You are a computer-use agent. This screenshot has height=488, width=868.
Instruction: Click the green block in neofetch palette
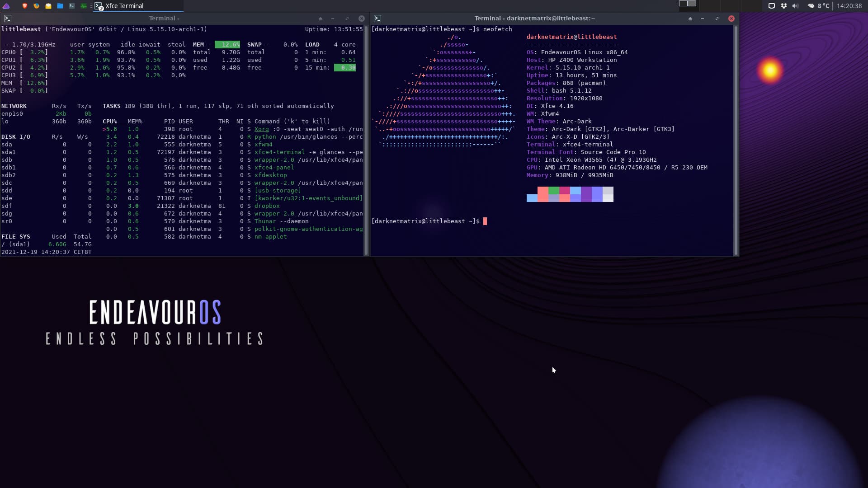click(x=554, y=191)
